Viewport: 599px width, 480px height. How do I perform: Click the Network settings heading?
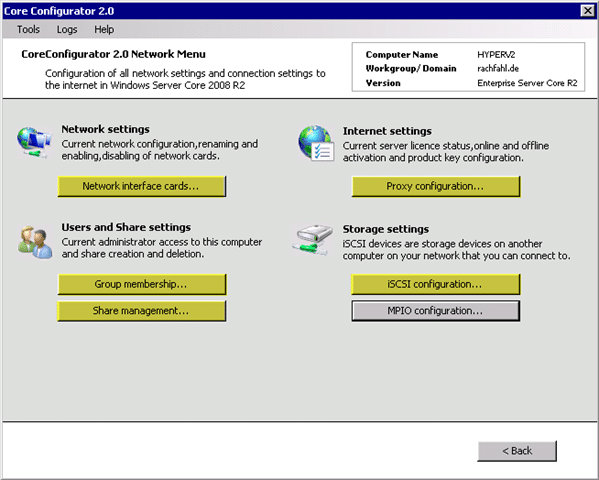tap(105, 129)
